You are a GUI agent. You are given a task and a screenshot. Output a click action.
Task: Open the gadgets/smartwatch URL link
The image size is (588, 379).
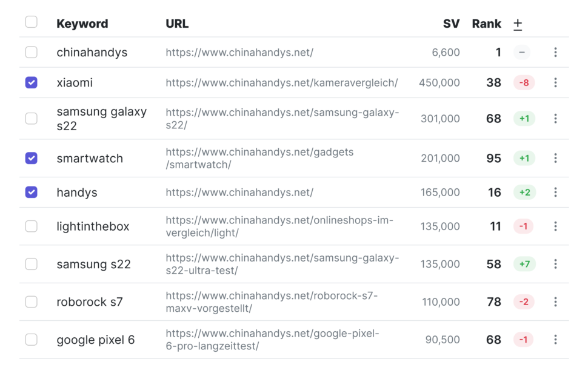click(x=259, y=158)
